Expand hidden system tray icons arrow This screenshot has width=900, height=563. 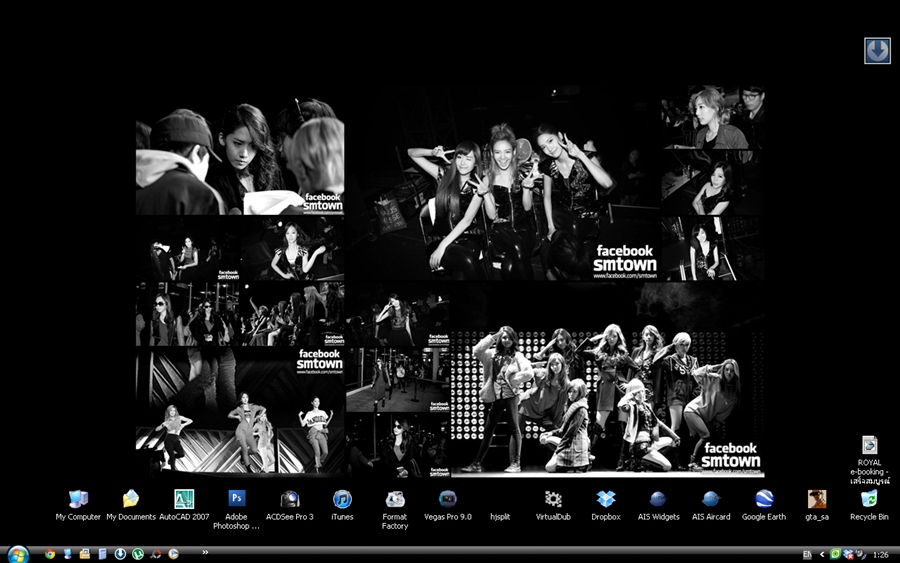pos(822,554)
